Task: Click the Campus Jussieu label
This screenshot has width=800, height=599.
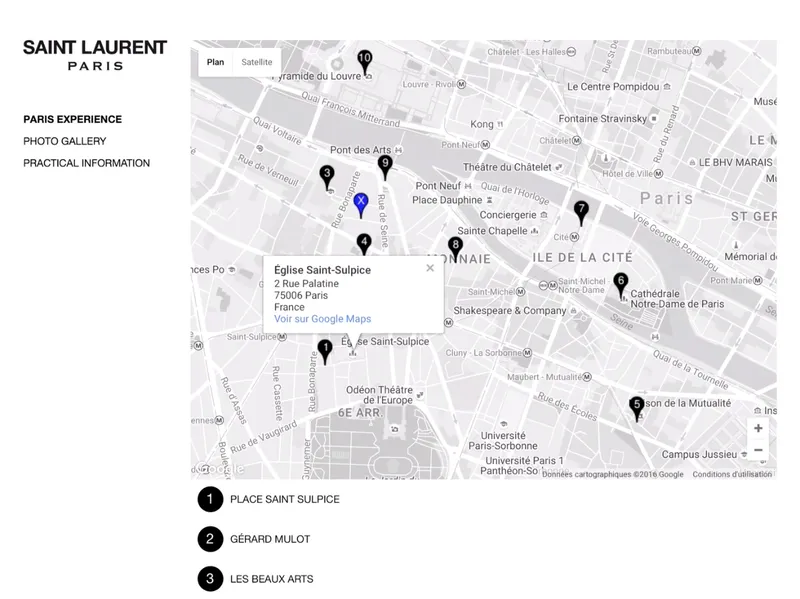Action: [699, 455]
